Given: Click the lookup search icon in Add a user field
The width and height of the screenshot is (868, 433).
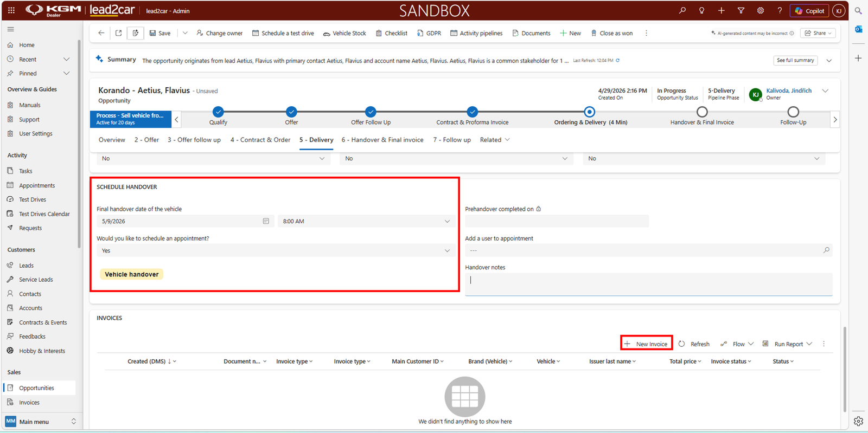Looking at the screenshot, I should [x=826, y=250].
